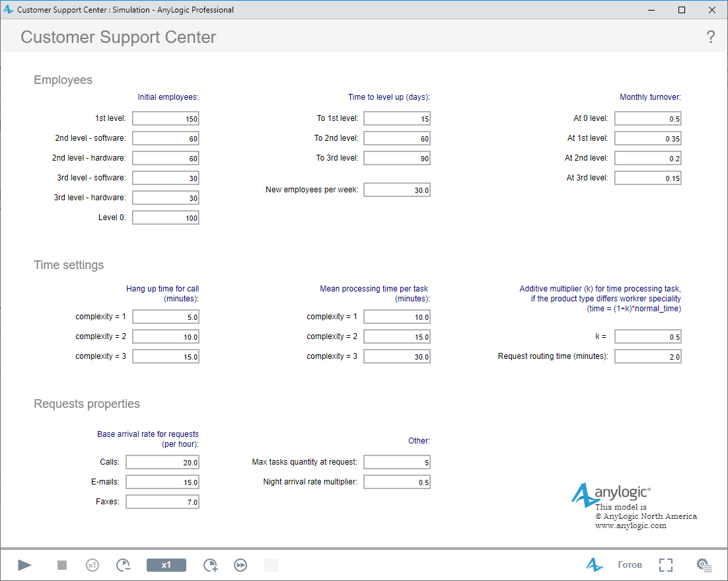Click the AnyLogic logo in status bar
The width and height of the screenshot is (728, 581).
point(595,564)
